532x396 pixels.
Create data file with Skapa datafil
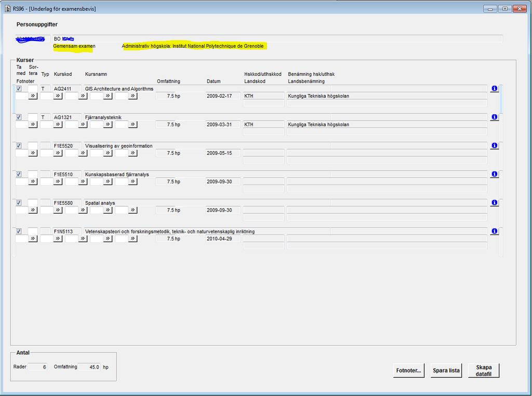[x=484, y=371]
